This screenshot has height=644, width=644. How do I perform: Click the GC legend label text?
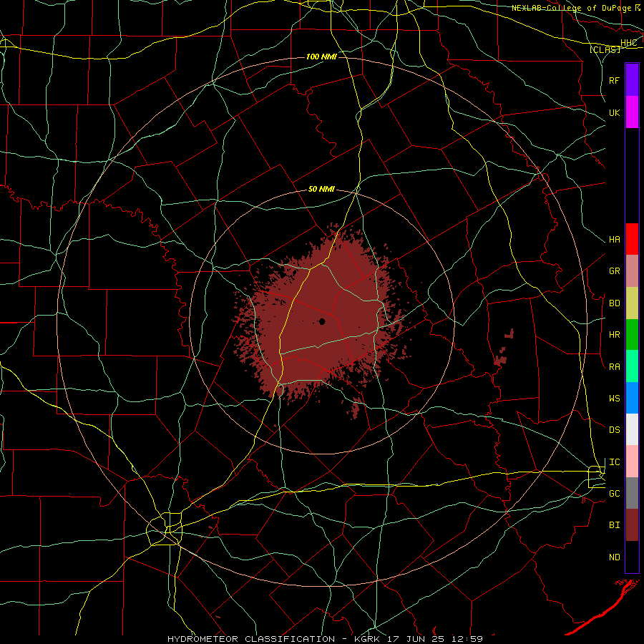click(x=615, y=493)
